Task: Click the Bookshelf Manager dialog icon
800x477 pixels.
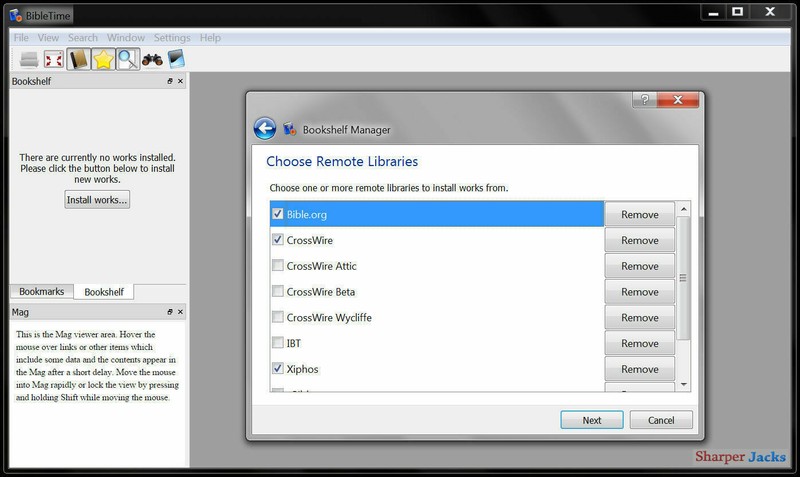Action: pyautogui.click(x=290, y=129)
